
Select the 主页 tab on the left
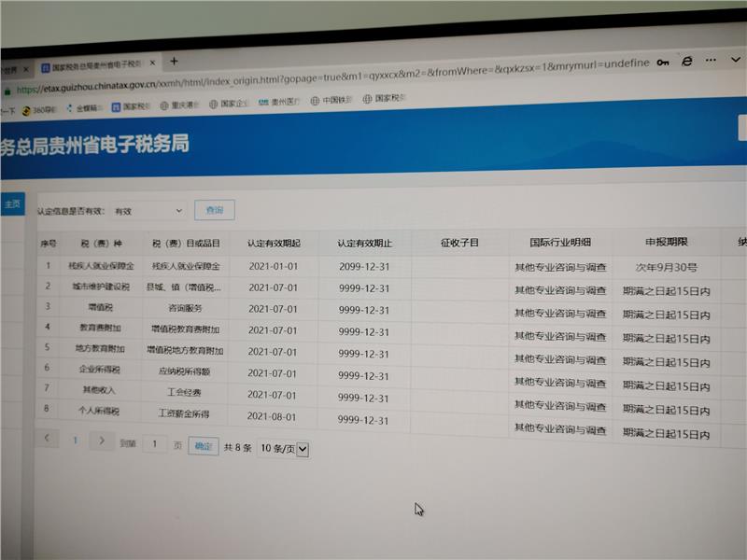click(x=12, y=204)
